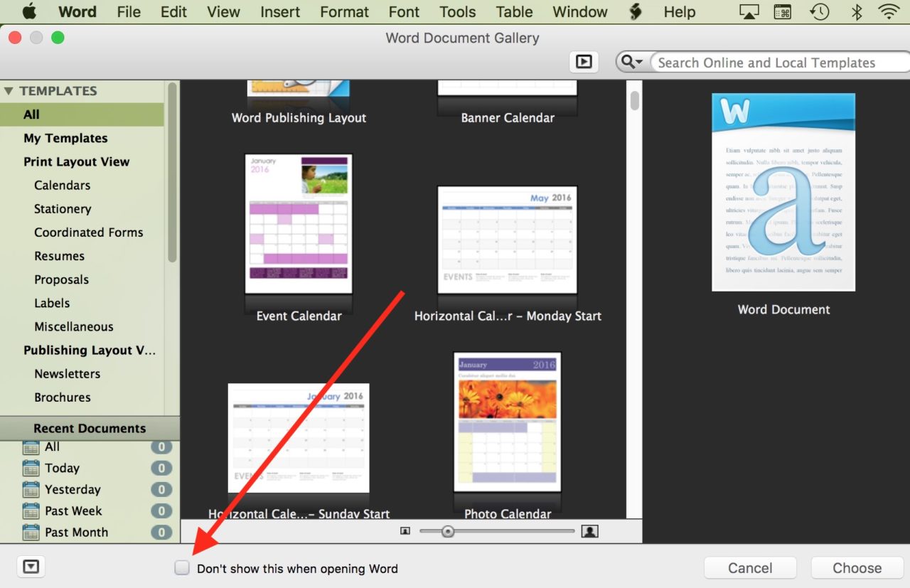Open the Tools menu

pyautogui.click(x=457, y=11)
